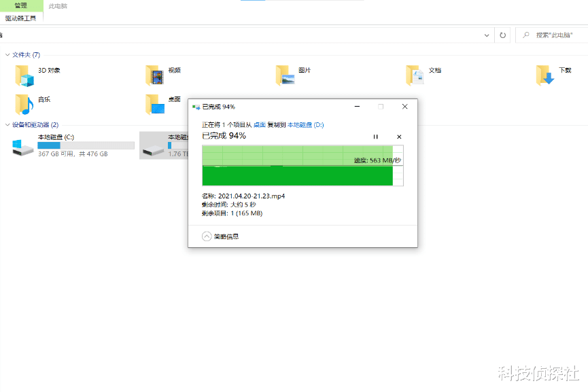The height and width of the screenshot is (392, 588).
Task: Click the 速度: 563 MB/秒 label
Action: click(x=377, y=160)
